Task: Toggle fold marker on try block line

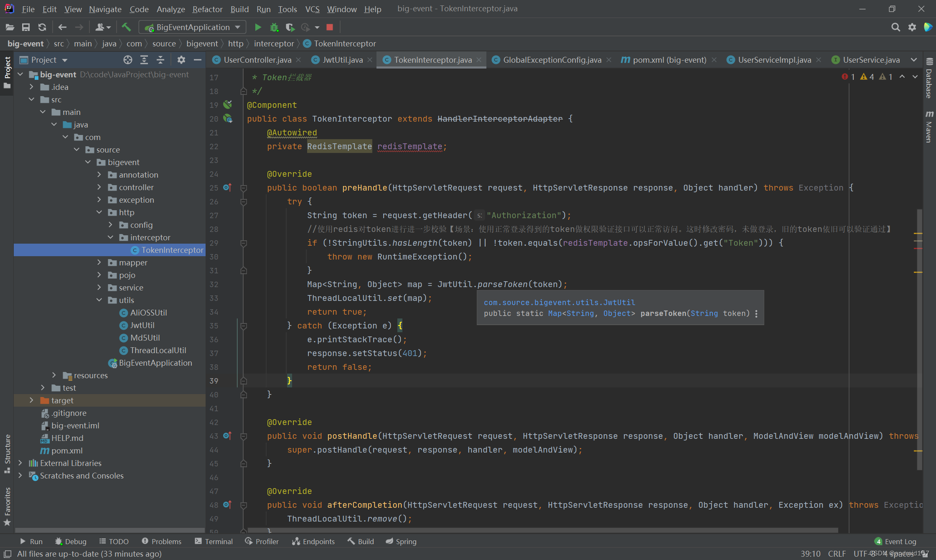Action: coord(244,202)
